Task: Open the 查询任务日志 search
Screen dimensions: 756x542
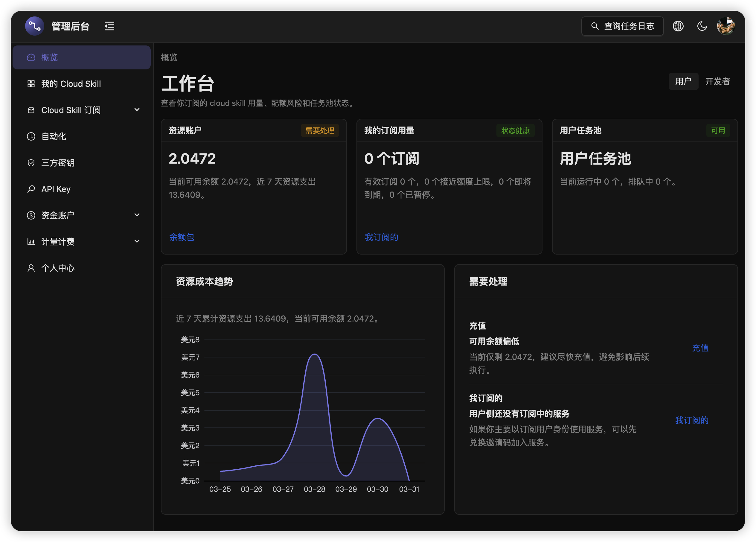Action: [622, 26]
